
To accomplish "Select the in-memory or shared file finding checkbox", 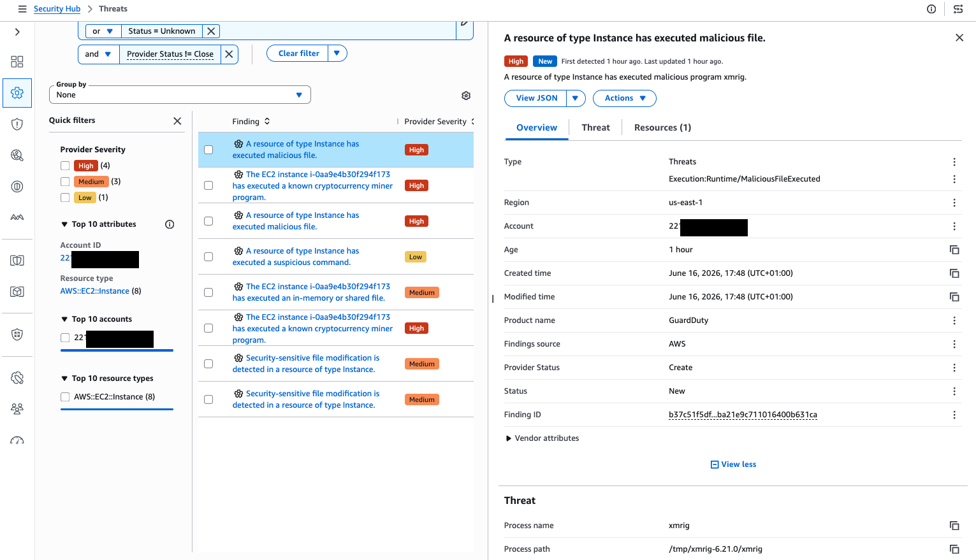I will click(x=208, y=292).
